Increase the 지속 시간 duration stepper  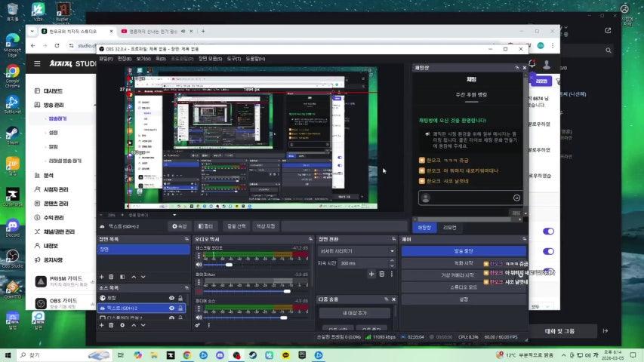(x=392, y=261)
